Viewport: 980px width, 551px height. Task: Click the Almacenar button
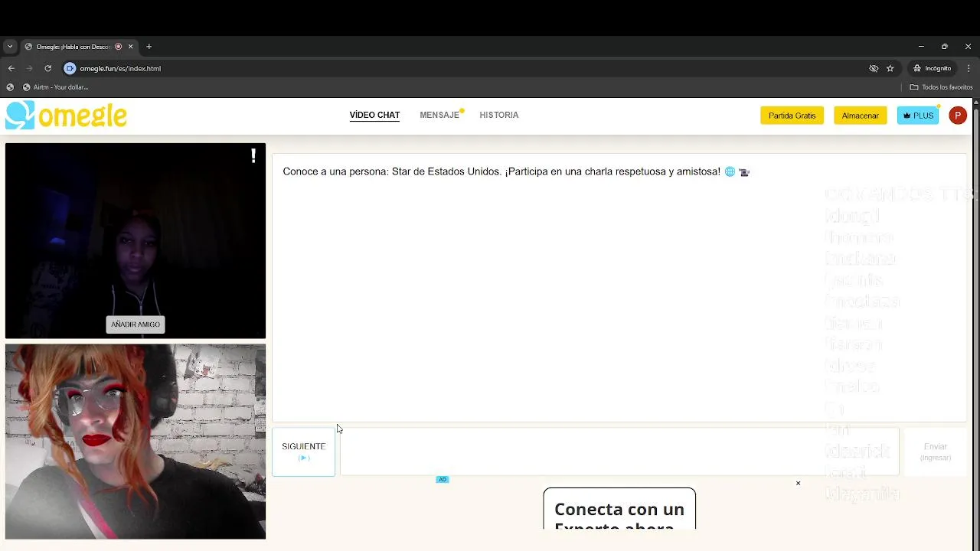point(860,116)
